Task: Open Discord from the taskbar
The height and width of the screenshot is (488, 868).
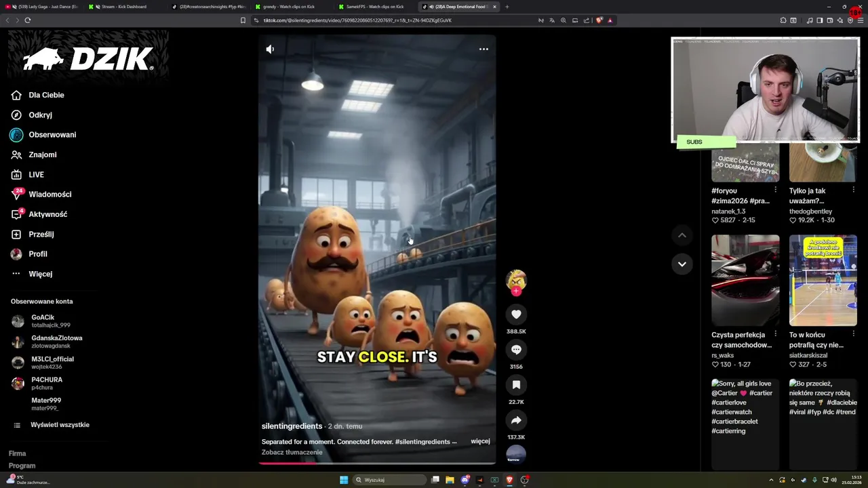Action: coord(465,480)
